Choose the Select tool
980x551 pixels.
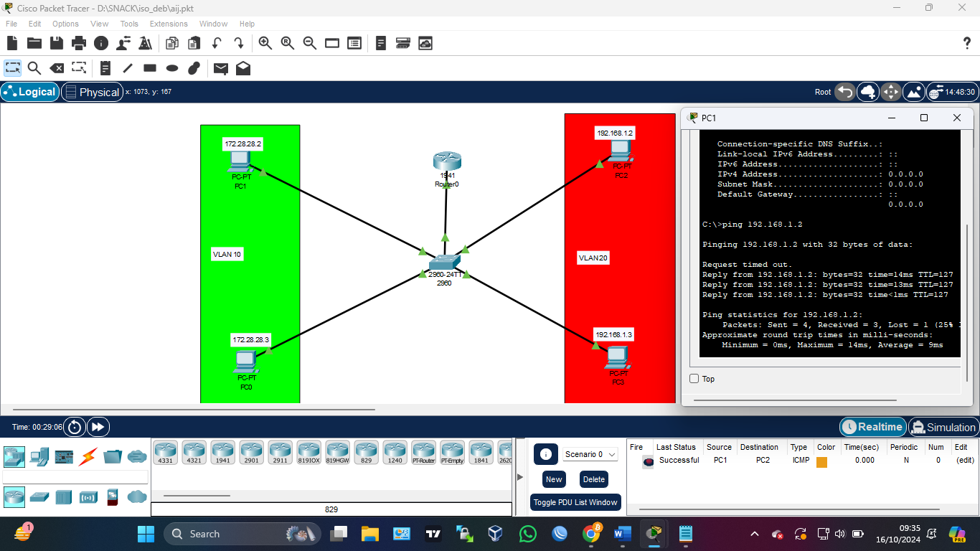(12, 68)
